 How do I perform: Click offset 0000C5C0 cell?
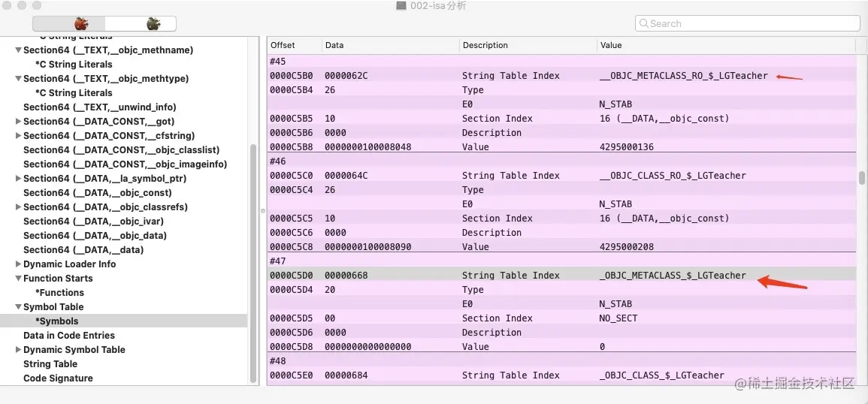pyautogui.click(x=292, y=176)
